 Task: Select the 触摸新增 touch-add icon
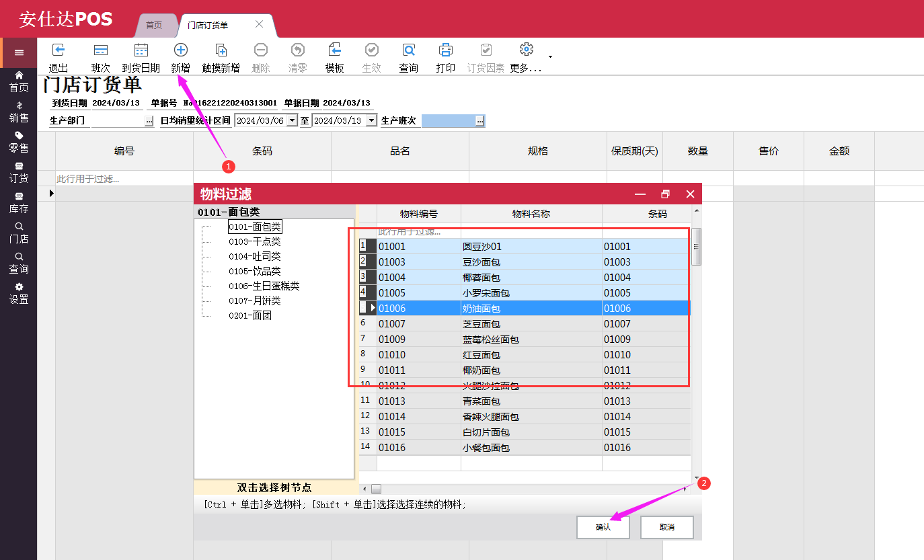click(x=221, y=50)
